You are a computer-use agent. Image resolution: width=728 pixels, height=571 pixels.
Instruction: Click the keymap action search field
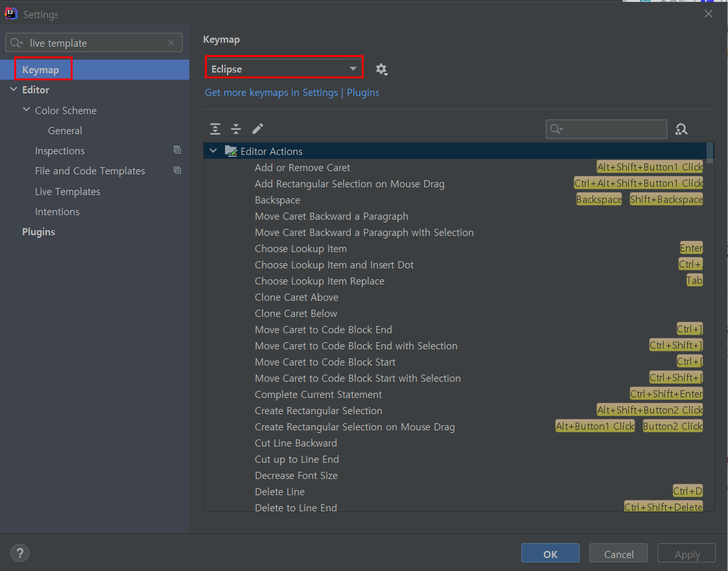point(606,129)
